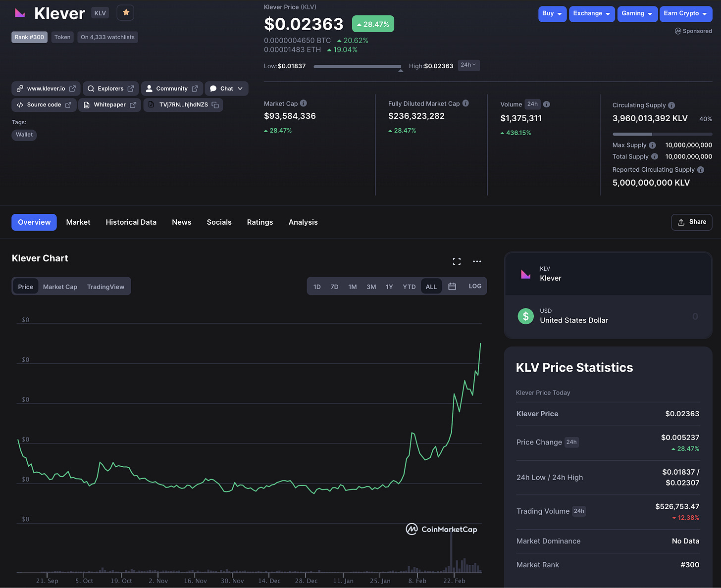This screenshot has width=721, height=588.
Task: Add Klever to watchlist with star icon
Action: coord(126,12)
